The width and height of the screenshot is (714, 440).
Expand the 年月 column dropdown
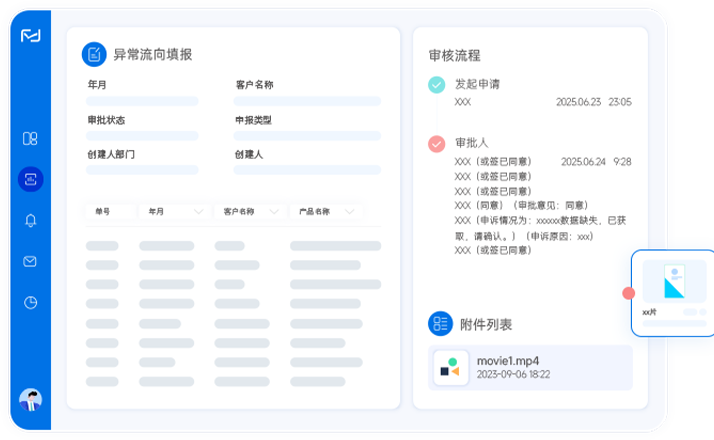click(198, 212)
